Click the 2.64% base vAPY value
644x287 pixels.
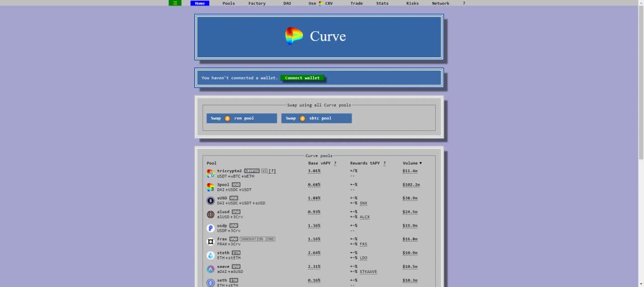point(314,253)
